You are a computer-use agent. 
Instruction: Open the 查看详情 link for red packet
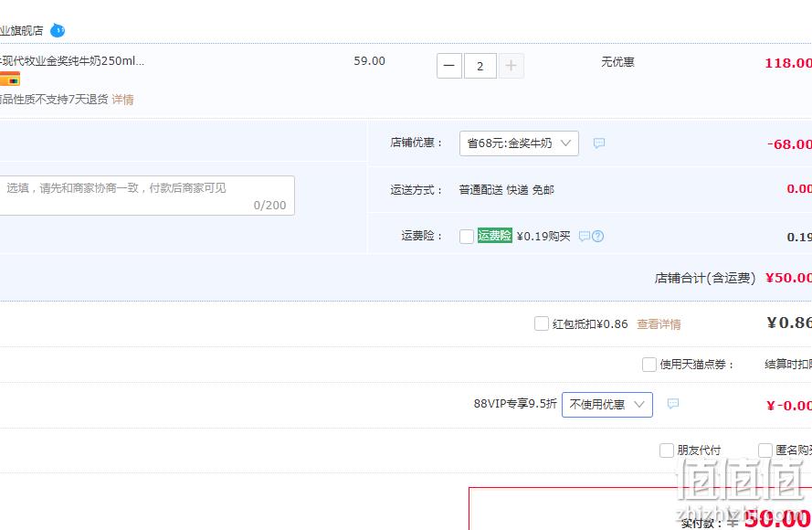(x=659, y=324)
